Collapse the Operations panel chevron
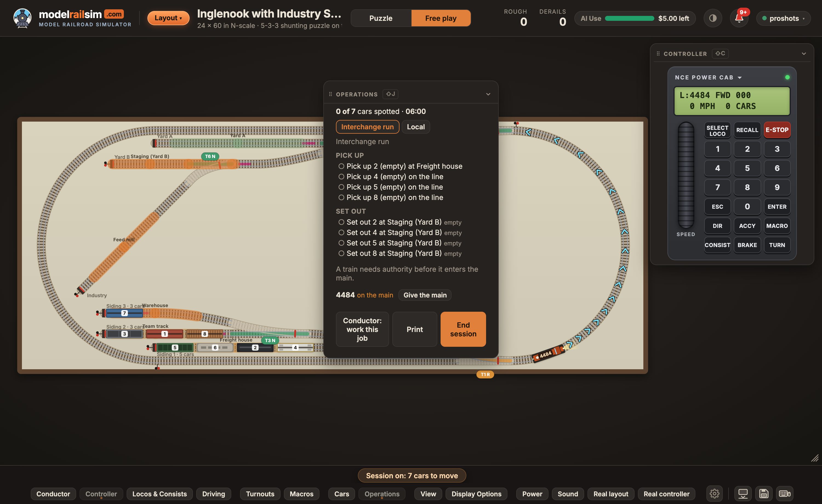 point(488,94)
